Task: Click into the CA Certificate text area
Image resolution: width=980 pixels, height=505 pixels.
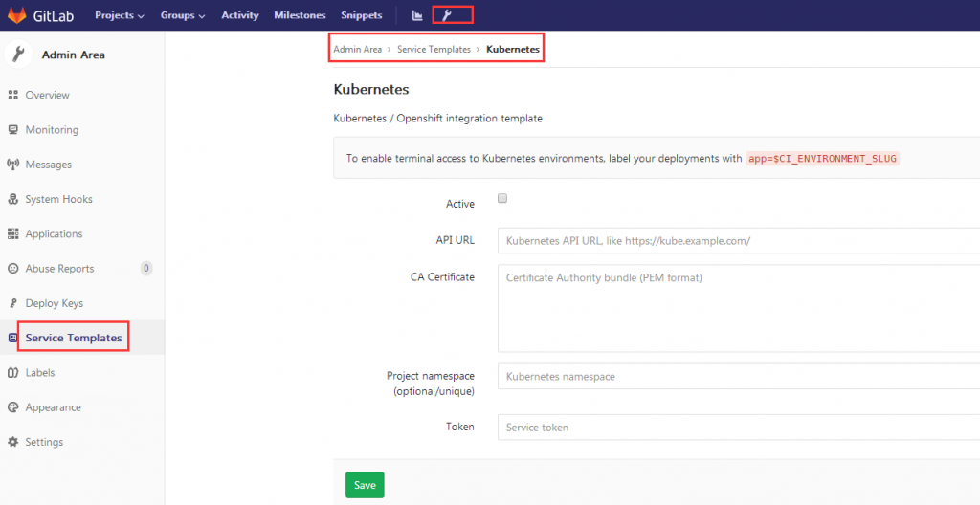Action: click(739, 308)
